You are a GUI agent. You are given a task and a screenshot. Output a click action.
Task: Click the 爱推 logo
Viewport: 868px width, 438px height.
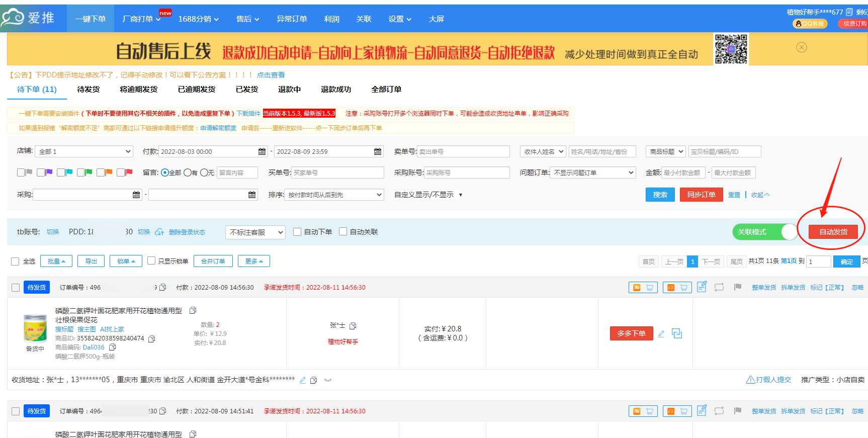[28, 18]
